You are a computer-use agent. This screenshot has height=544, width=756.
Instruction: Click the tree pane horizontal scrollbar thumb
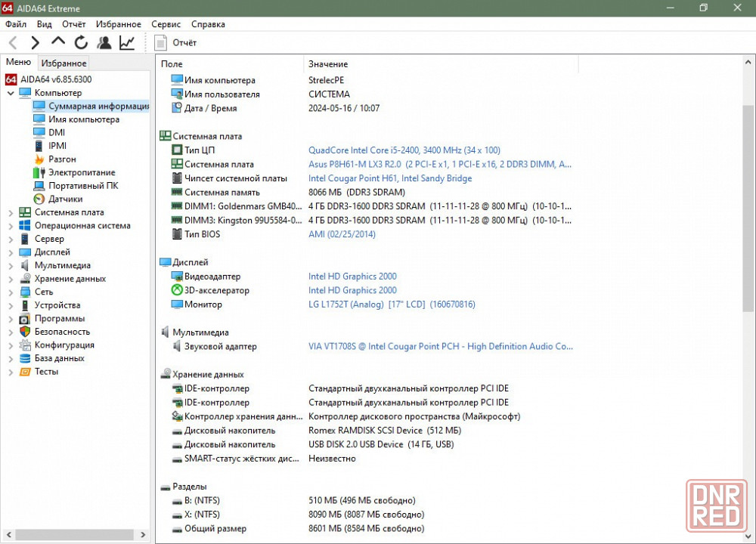74,535
